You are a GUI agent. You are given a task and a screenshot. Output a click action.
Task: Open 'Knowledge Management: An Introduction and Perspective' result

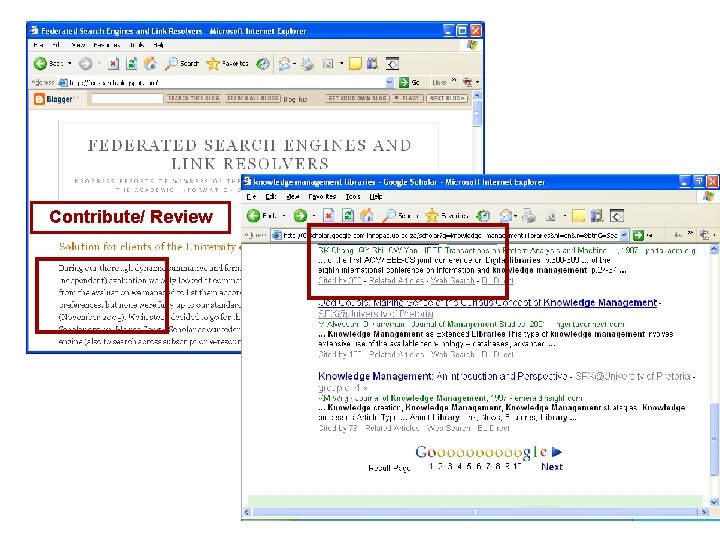[442, 377]
